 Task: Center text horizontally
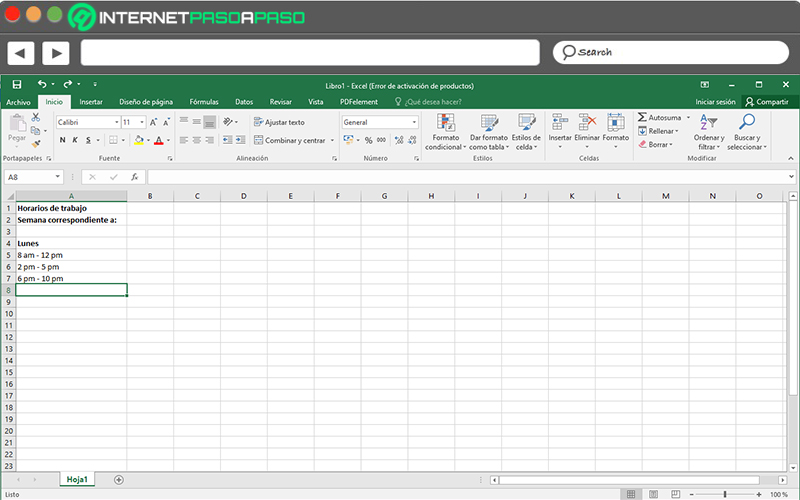click(196, 140)
